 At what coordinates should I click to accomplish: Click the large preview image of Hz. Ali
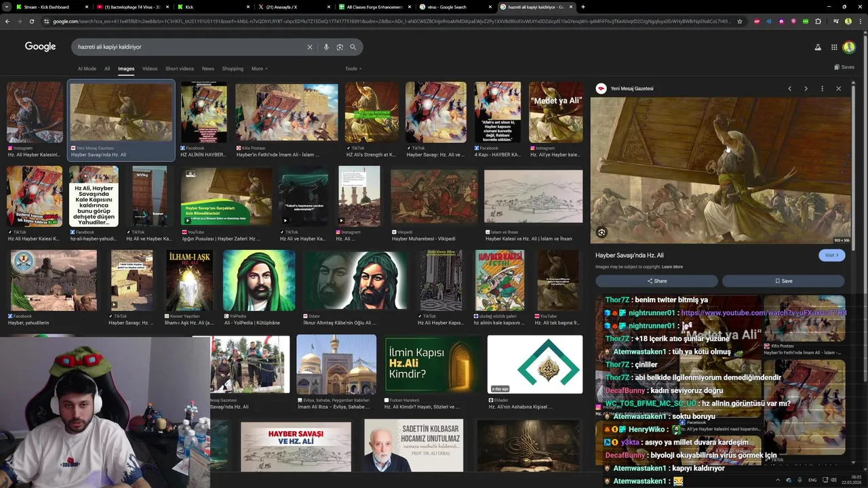pos(720,170)
